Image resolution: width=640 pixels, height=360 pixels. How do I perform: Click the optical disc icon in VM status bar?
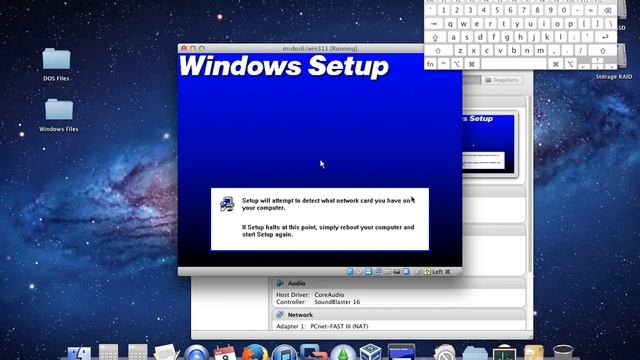pos(359,271)
